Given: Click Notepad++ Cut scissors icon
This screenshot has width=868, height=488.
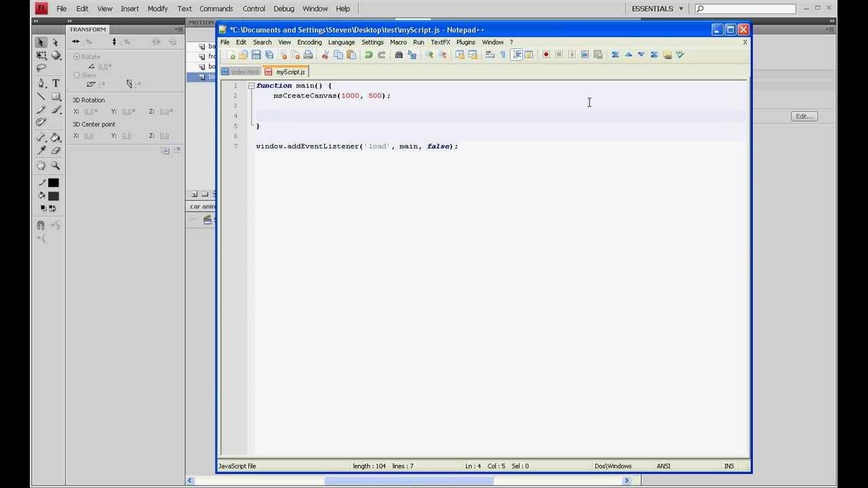Looking at the screenshot, I should (x=325, y=55).
